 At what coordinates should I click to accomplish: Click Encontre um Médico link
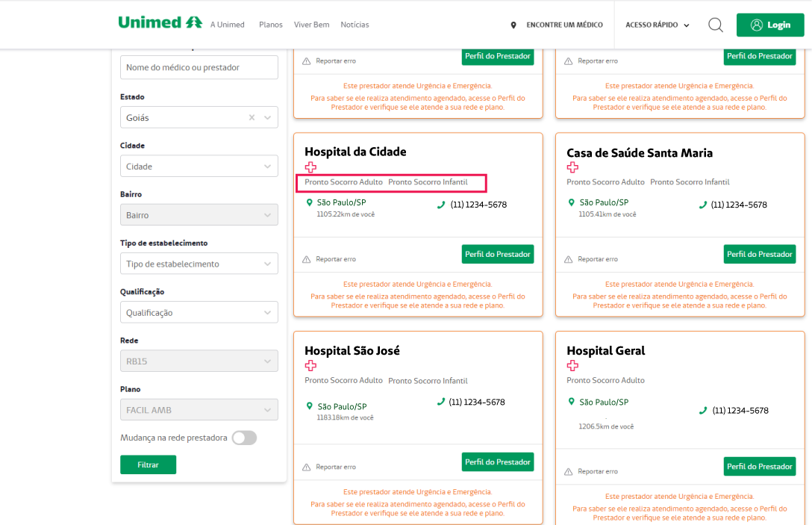(564, 25)
